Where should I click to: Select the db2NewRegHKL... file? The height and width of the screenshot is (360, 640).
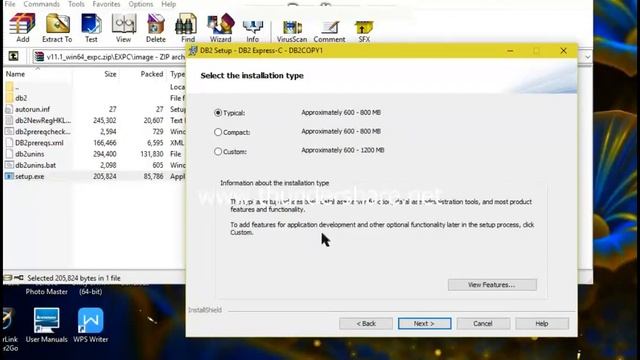94,120
